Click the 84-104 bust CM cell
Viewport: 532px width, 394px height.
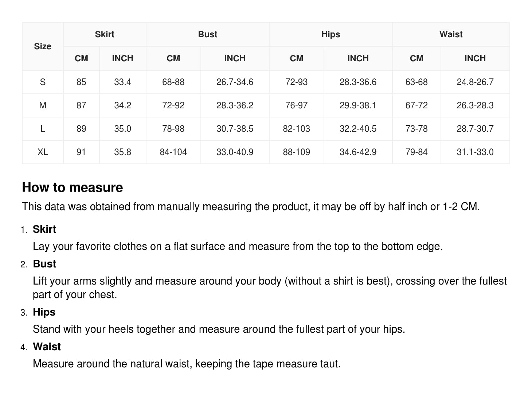[173, 152]
